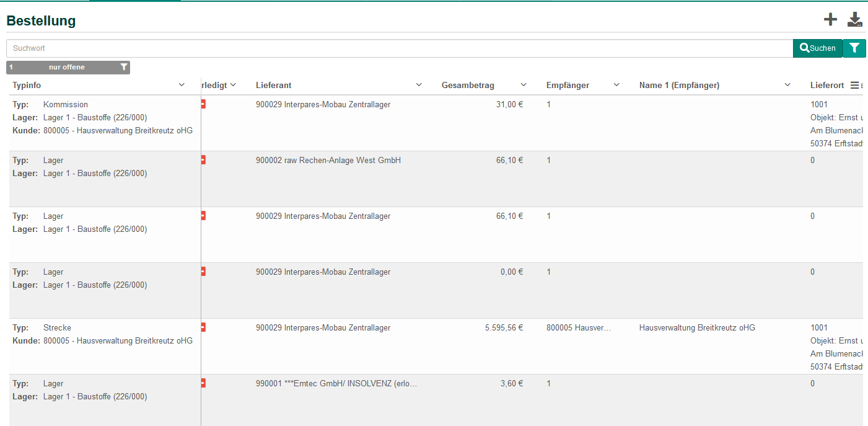This screenshot has height=426, width=868.
Task: Click red status icon in Strecke row
Action: coord(203,327)
